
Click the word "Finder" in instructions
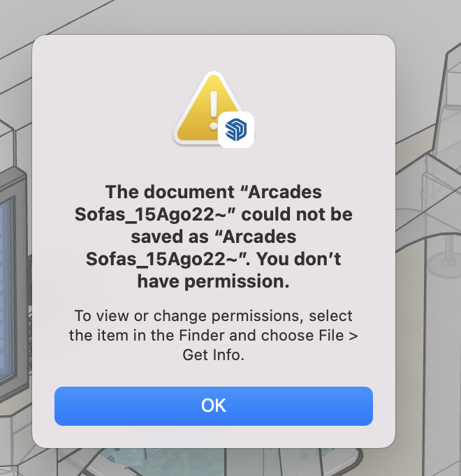point(202,336)
